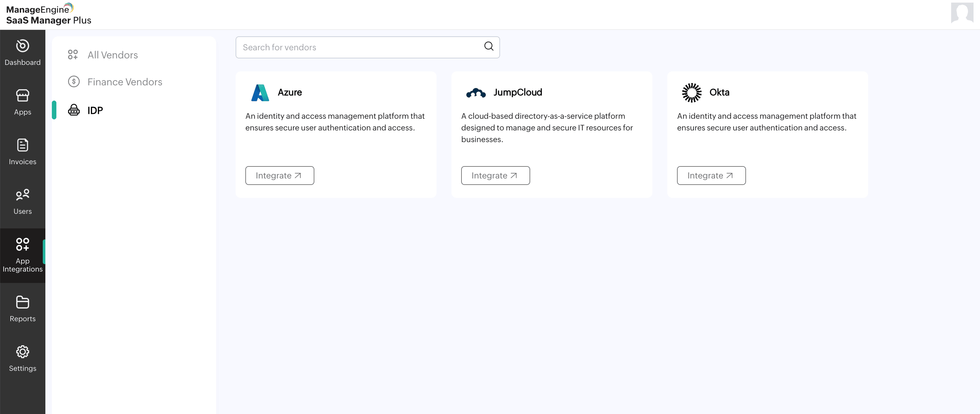
Task: Open the Dashboard from the sidebar
Action: pos(22,52)
